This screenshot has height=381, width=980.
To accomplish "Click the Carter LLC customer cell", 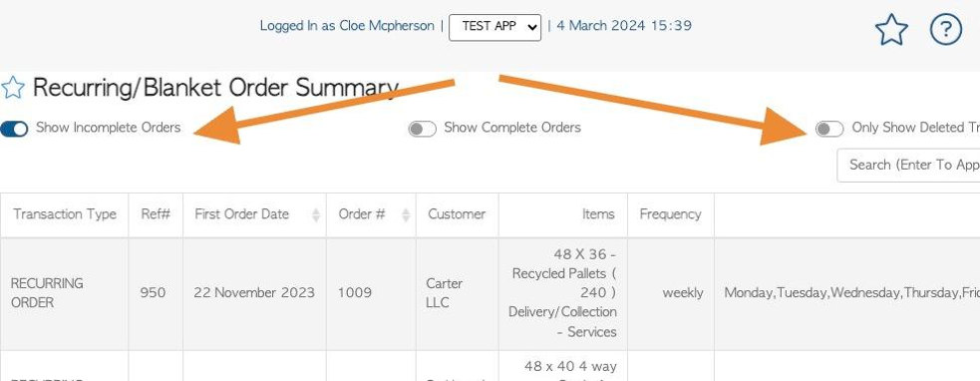I will click(457, 293).
